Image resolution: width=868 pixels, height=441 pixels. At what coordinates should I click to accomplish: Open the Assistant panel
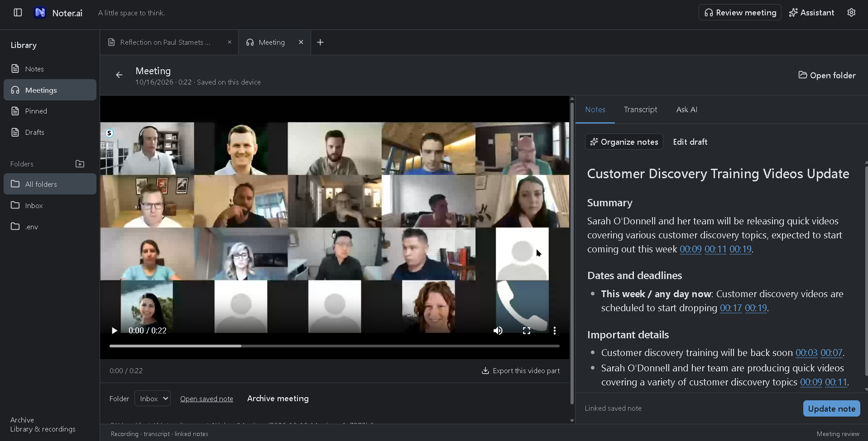[811, 13]
